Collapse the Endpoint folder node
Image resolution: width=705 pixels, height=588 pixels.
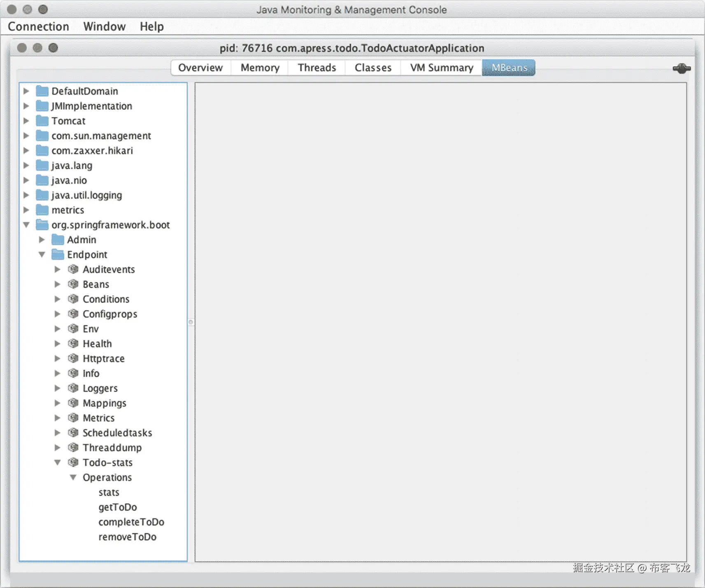(42, 254)
